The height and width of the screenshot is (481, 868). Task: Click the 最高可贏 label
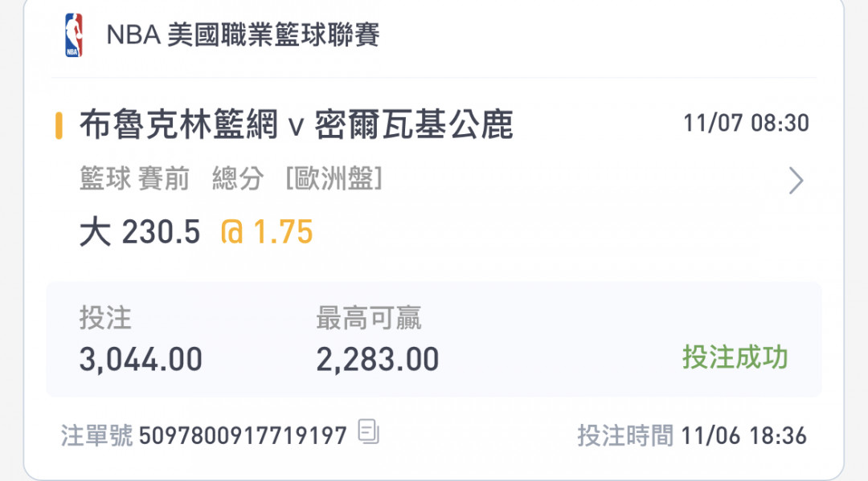[369, 318]
